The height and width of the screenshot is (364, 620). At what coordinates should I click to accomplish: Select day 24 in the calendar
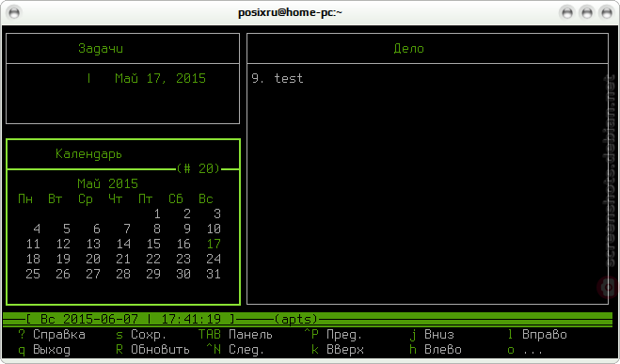(214, 259)
